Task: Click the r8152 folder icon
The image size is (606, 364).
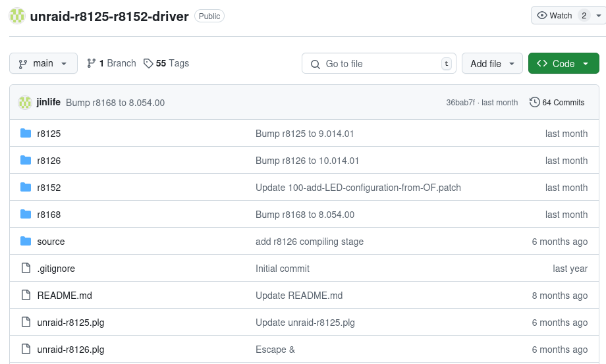Action: coord(26,187)
